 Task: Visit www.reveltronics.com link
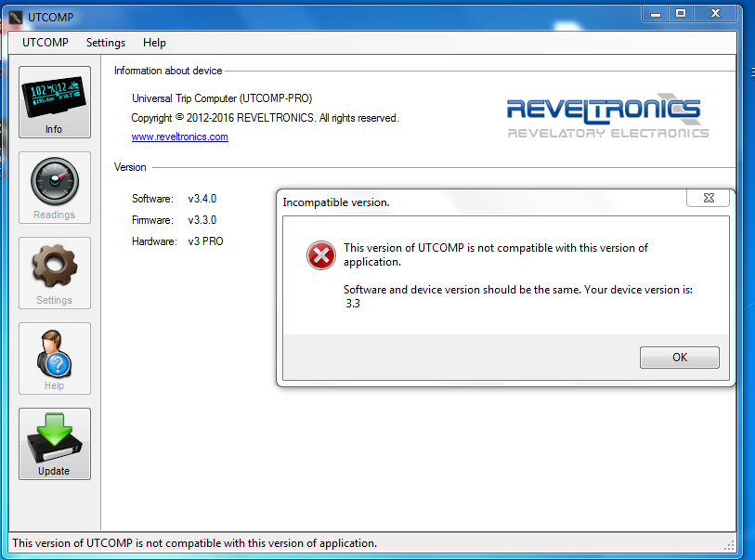point(179,137)
